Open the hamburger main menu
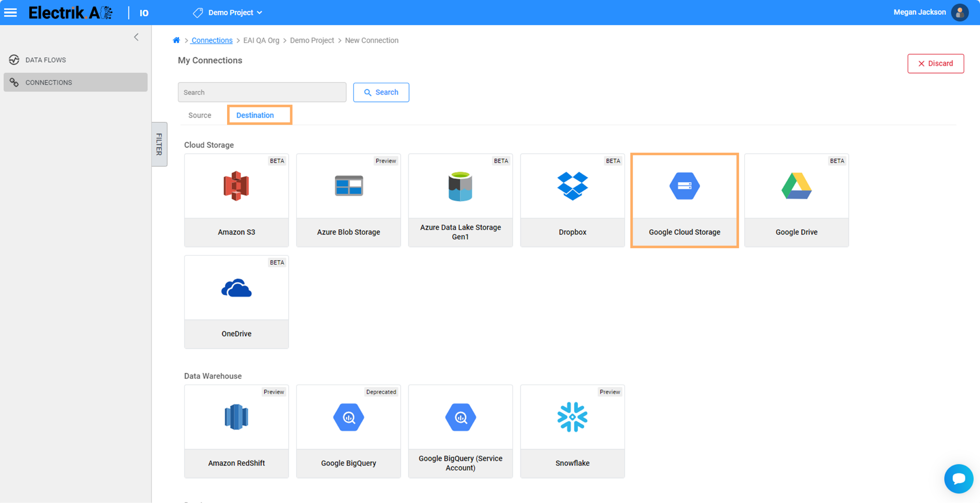 click(x=10, y=13)
